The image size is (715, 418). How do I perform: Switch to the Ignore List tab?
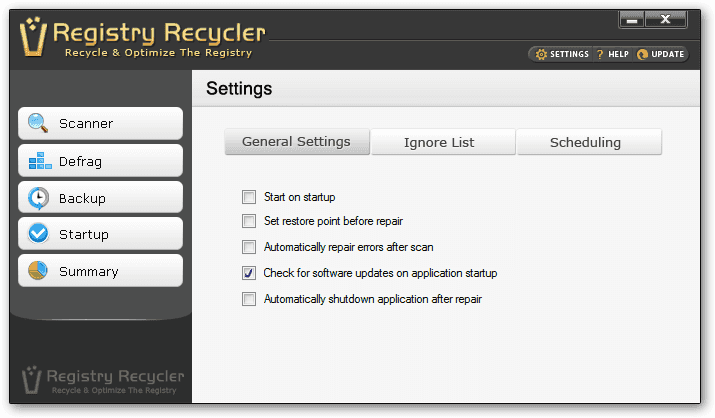coord(443,142)
